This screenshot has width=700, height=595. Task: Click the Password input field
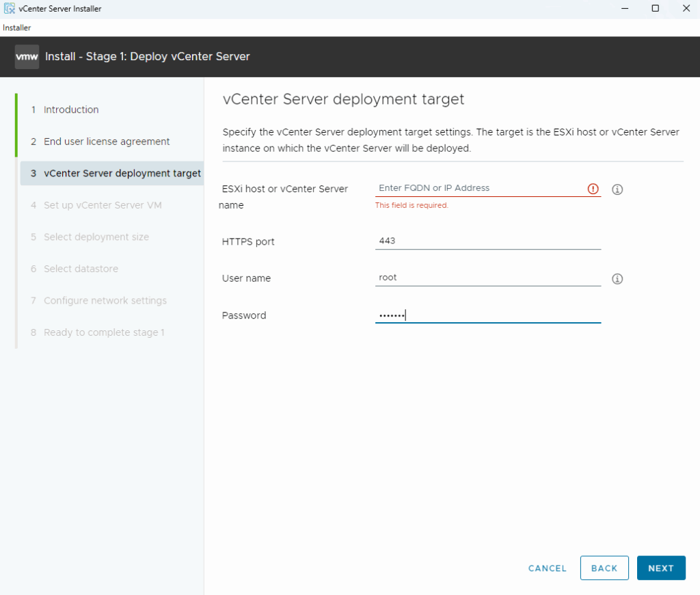coord(488,315)
